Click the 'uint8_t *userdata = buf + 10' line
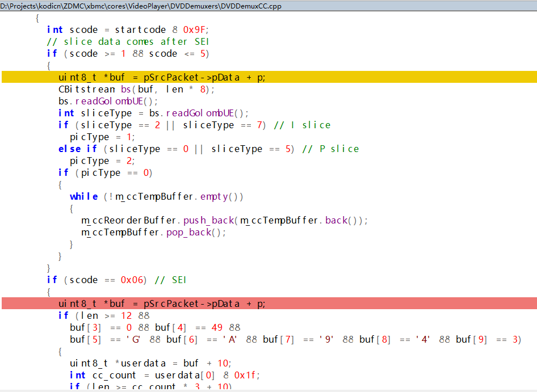This screenshot has width=537, height=392. [x=150, y=363]
